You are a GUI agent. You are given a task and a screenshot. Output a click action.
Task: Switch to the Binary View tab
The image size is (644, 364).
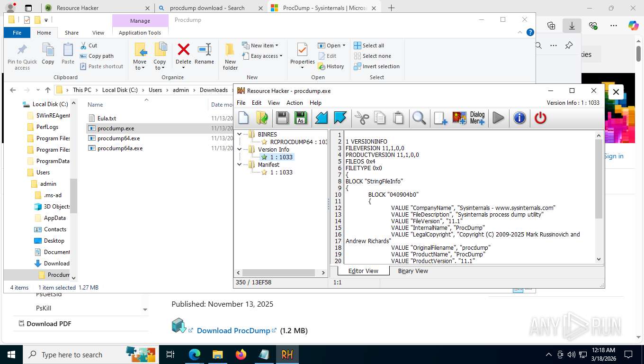[413, 271]
